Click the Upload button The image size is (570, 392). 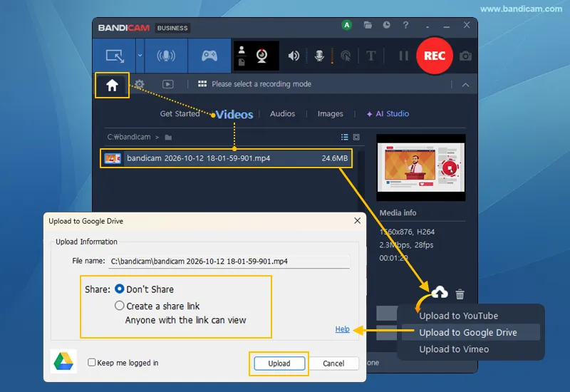click(x=279, y=363)
